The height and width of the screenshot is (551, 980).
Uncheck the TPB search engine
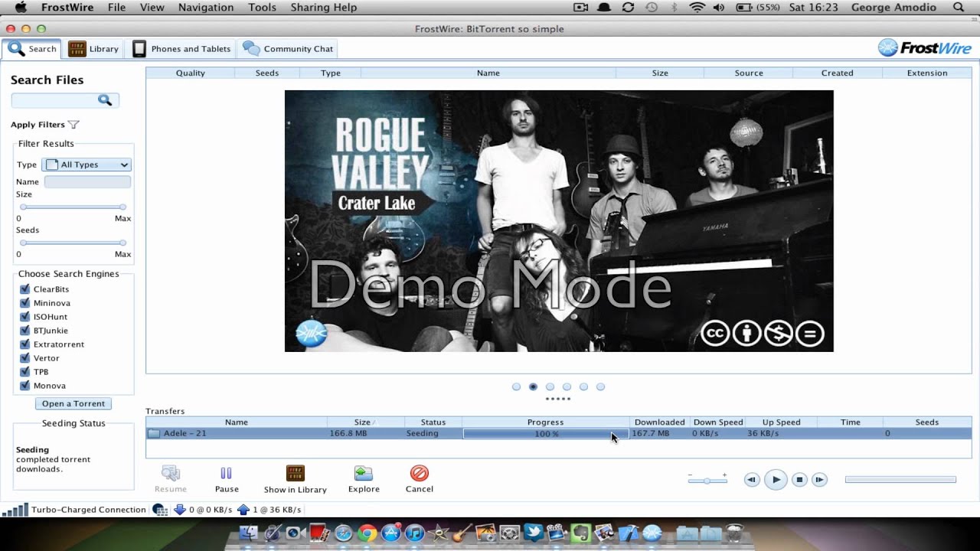pyautogui.click(x=24, y=372)
